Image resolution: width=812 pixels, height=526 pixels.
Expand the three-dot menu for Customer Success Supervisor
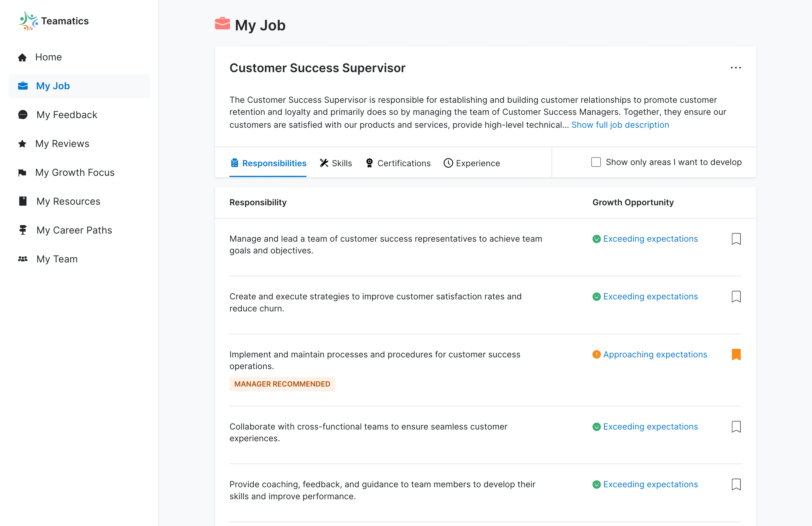click(736, 67)
